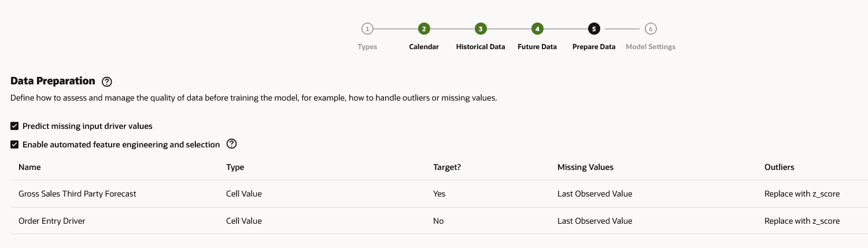Switch to Historical Data step label
The width and height of the screenshot is (868, 248).
pyautogui.click(x=481, y=47)
